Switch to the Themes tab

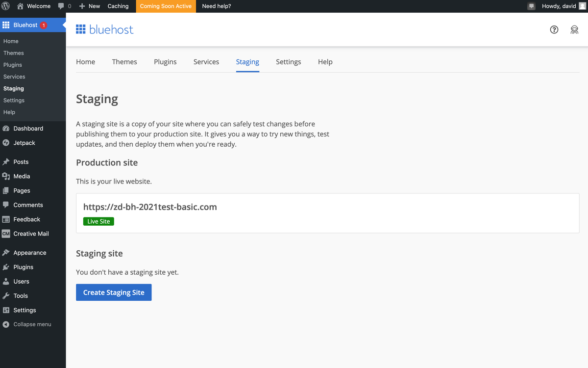click(x=124, y=62)
